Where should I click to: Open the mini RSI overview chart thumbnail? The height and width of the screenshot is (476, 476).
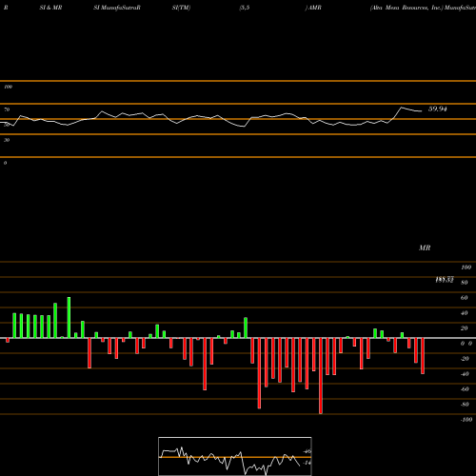(x=235, y=456)
